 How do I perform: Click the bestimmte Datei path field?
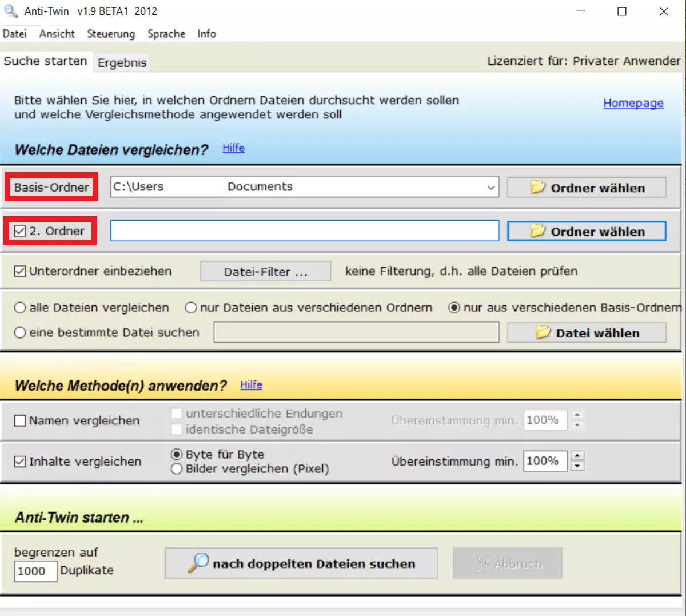pos(356,332)
